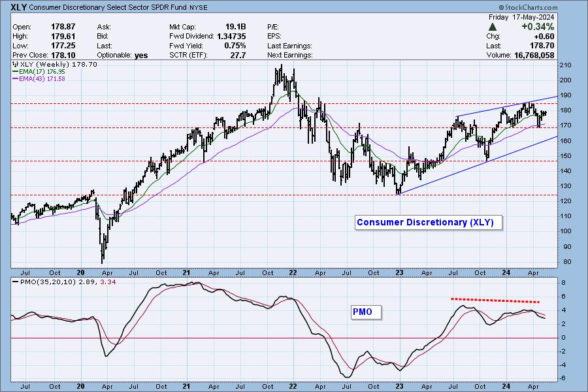The height and width of the screenshot is (392, 588).
Task: Click the Optionable value yes
Action: point(141,56)
